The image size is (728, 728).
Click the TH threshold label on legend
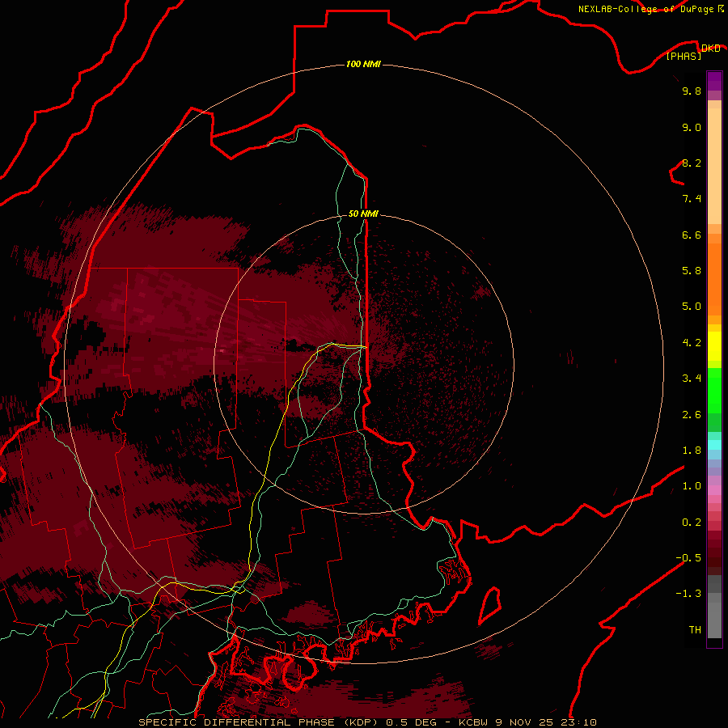pos(695,630)
